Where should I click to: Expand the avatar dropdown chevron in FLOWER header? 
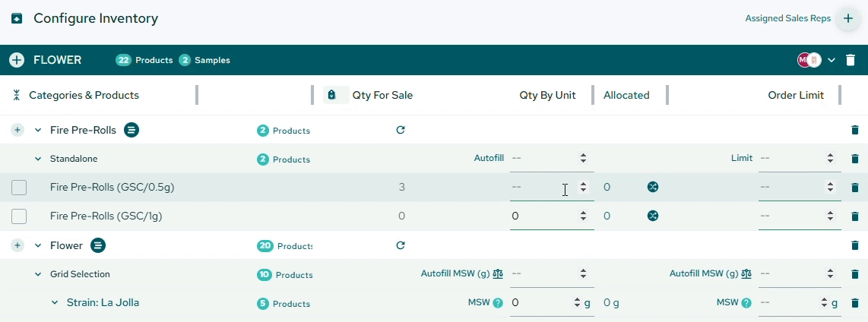832,60
